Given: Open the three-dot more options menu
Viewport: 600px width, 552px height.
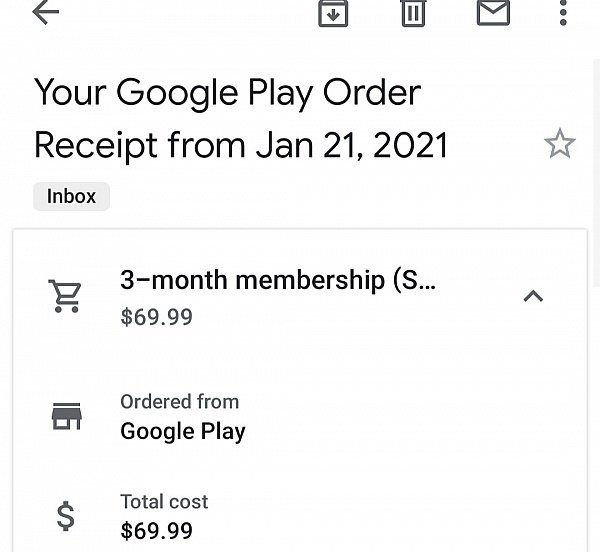Looking at the screenshot, I should [x=563, y=12].
